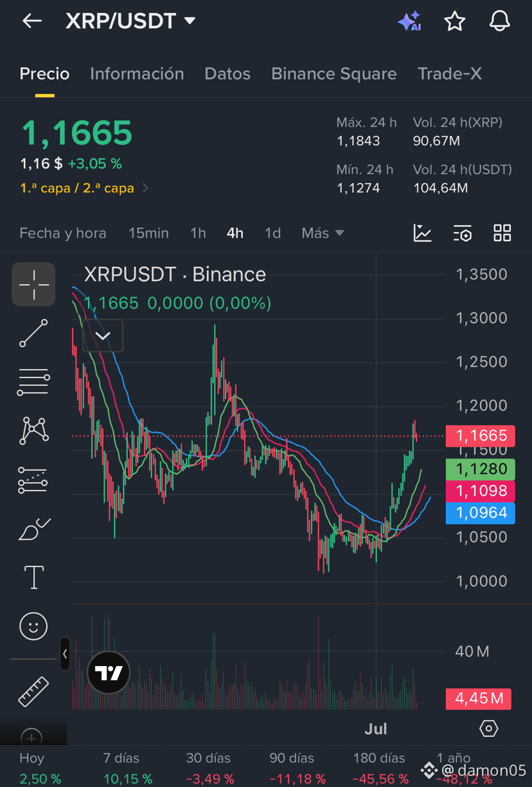Open the AI sparkle assistant

click(x=409, y=21)
